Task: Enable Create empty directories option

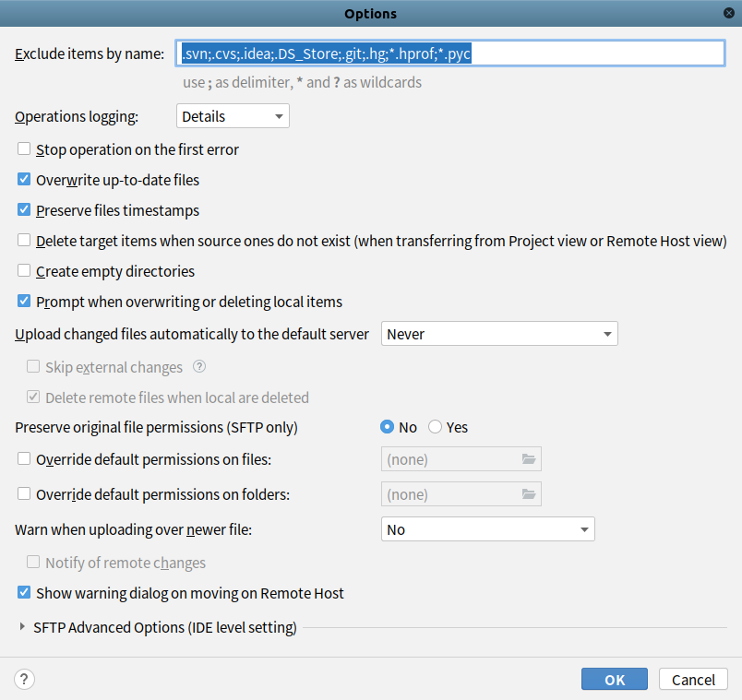Action: 24,271
